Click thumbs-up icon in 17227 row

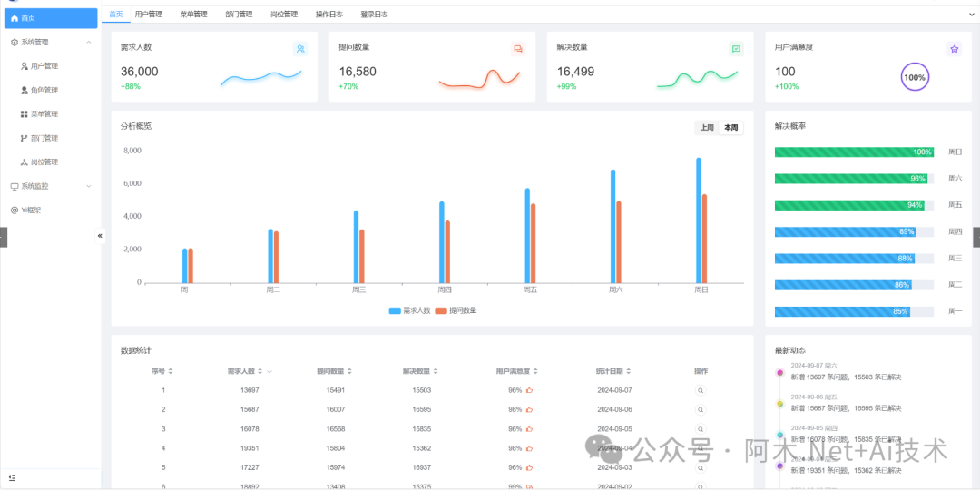point(529,467)
